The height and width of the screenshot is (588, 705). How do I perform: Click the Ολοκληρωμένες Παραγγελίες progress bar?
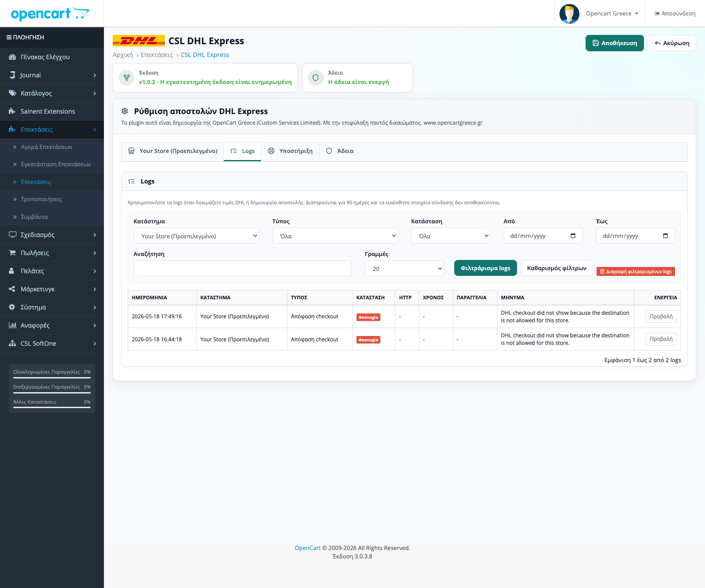pyautogui.click(x=52, y=378)
